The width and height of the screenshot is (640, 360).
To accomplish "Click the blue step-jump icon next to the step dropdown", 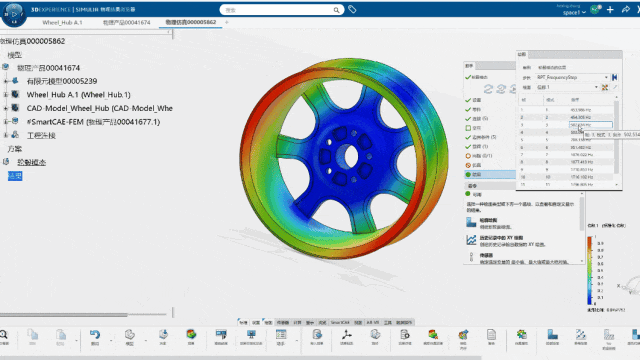I will [x=615, y=77].
